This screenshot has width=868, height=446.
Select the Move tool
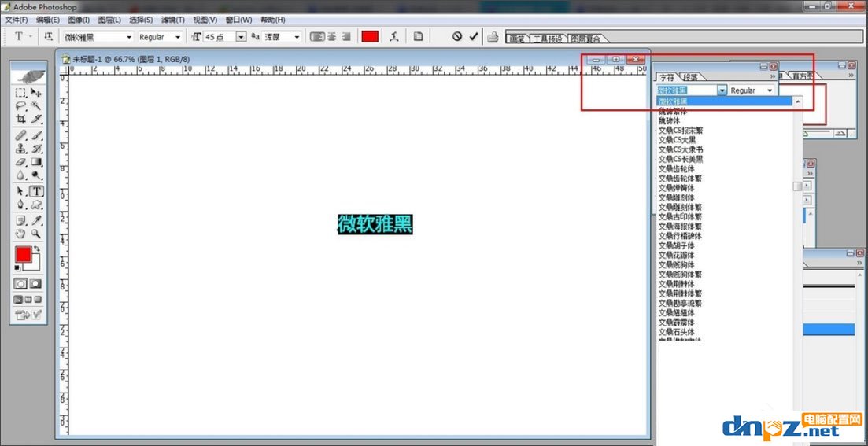36,93
